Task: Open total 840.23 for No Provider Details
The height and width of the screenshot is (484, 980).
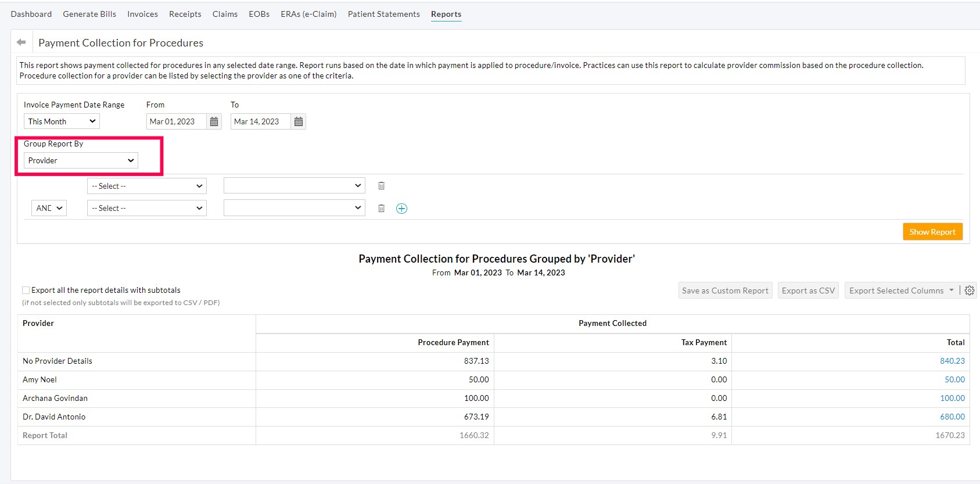Action: 952,361
